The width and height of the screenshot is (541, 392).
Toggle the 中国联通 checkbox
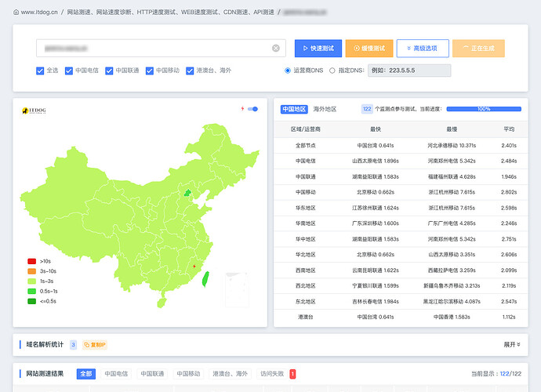(109, 71)
